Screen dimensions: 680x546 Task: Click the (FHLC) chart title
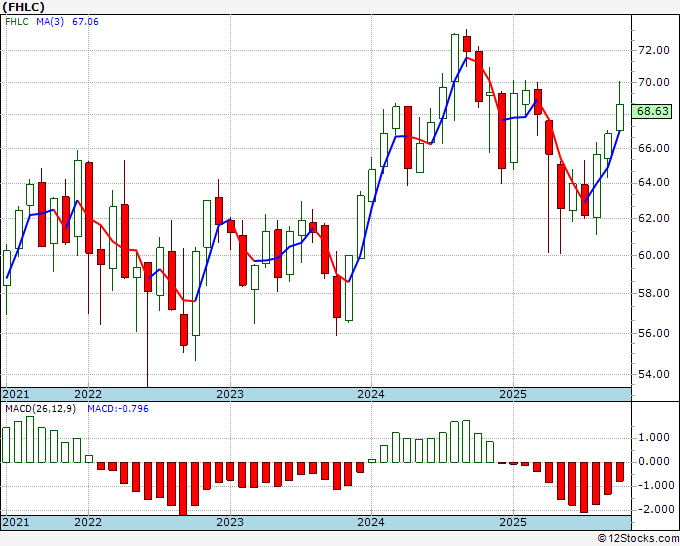coord(23,7)
